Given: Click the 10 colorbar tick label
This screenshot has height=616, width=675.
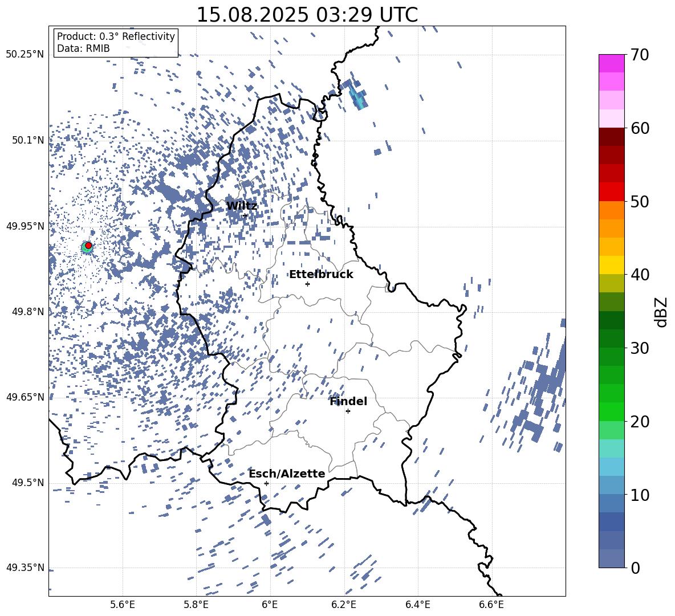Looking at the screenshot, I should [640, 495].
